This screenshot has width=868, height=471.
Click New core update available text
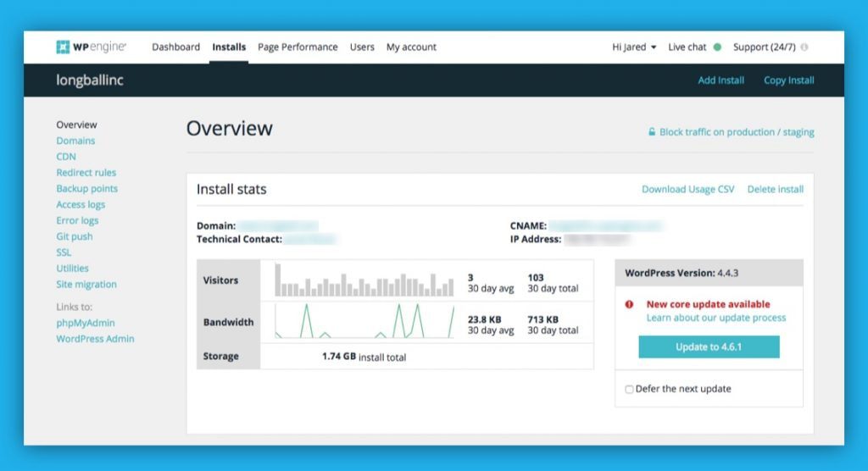coord(708,304)
